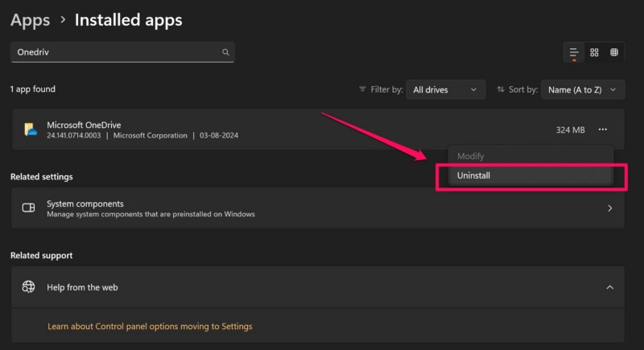Go back to Apps breadcrumb
Screen dimensions: 644x350
point(28,19)
